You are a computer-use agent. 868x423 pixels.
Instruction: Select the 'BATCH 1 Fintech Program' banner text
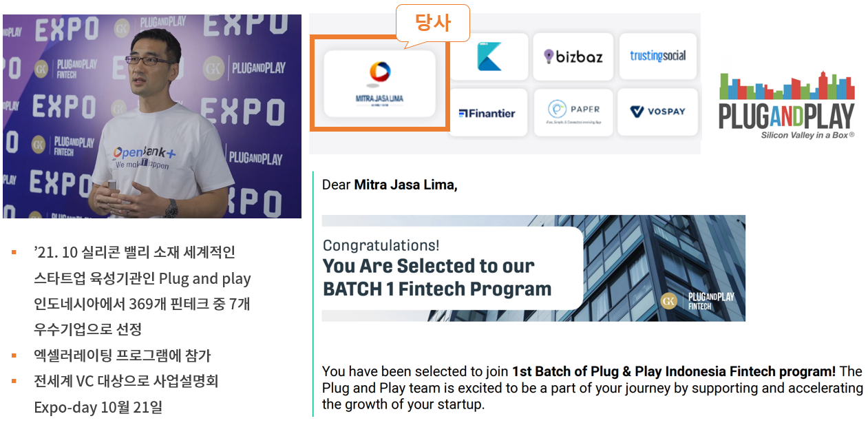tap(437, 289)
